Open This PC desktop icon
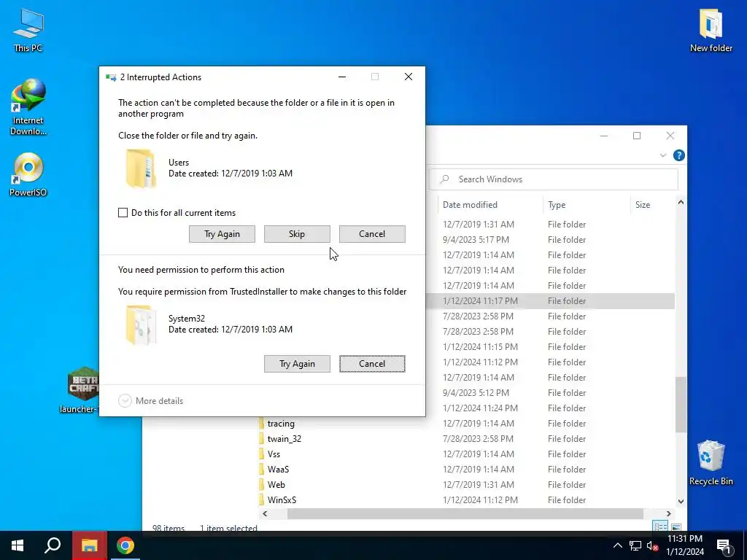747x560 pixels. [28, 31]
